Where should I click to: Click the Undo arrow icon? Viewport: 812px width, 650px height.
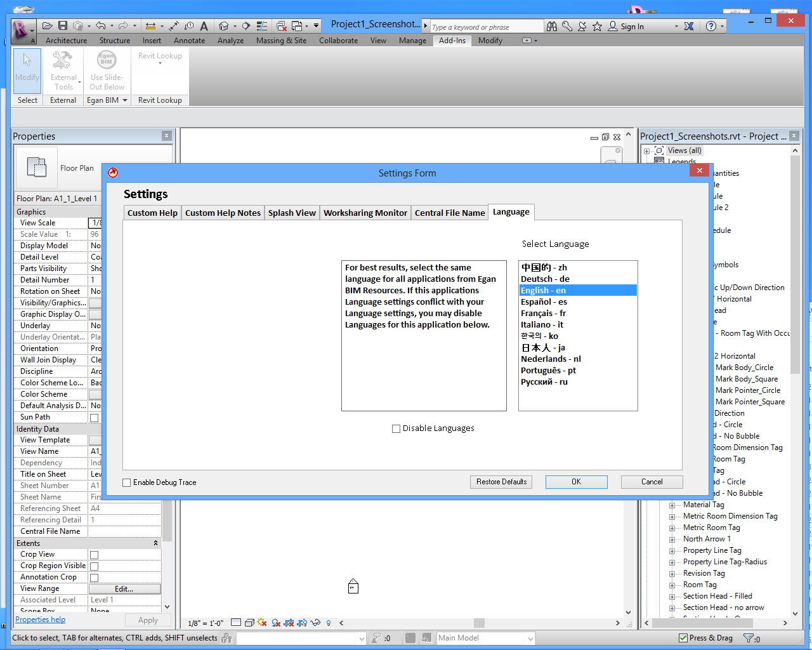click(101, 26)
